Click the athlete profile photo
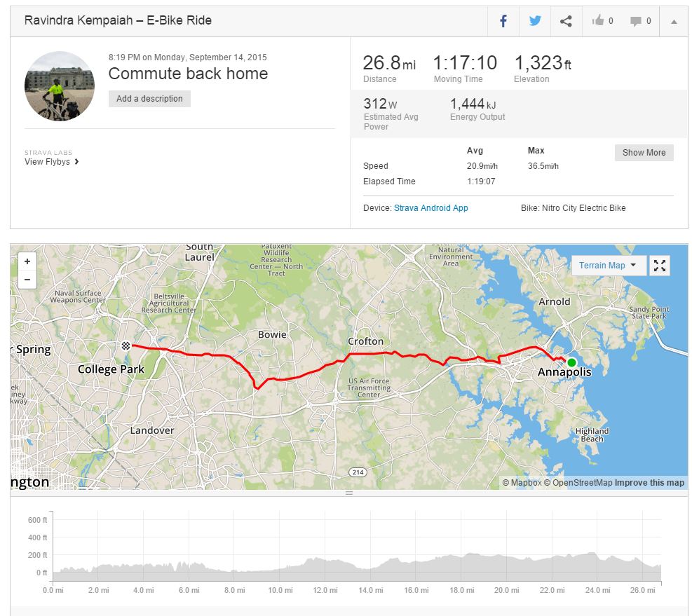 pyautogui.click(x=60, y=87)
